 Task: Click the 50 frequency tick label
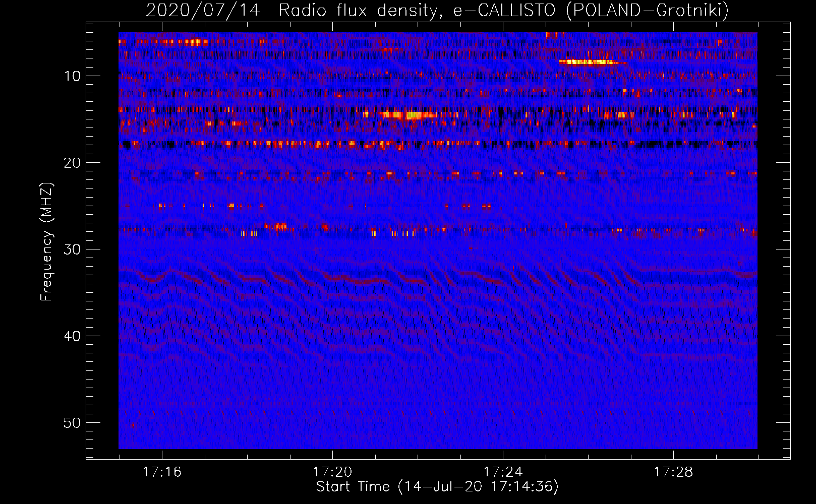(73, 423)
